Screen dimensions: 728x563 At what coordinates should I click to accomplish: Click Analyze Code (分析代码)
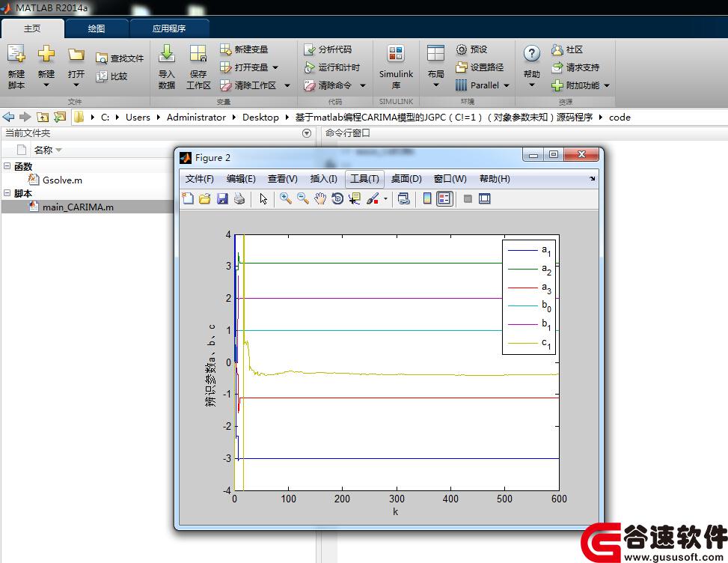coord(328,49)
